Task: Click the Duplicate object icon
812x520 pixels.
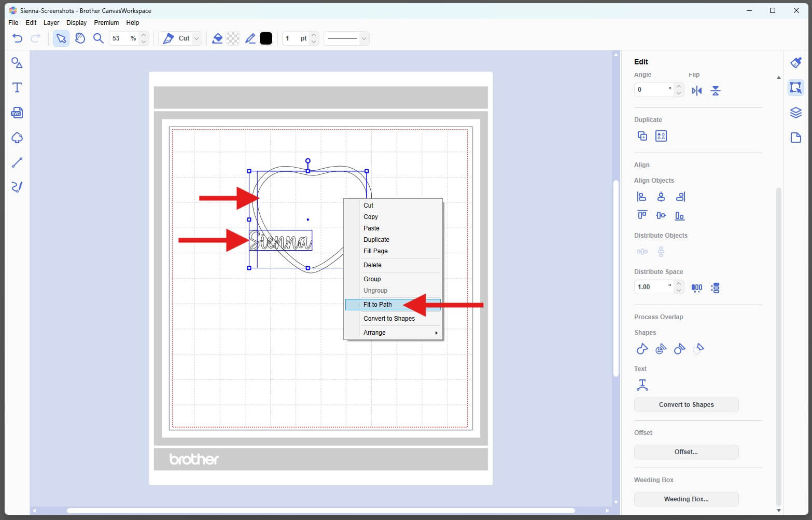Action: click(x=642, y=136)
